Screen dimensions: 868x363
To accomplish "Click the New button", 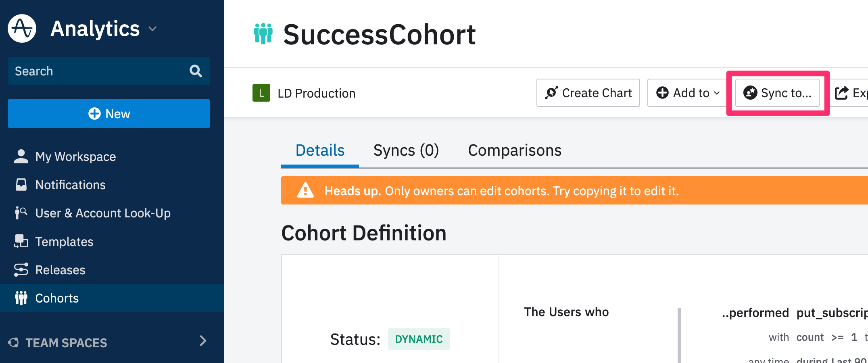I will [108, 113].
